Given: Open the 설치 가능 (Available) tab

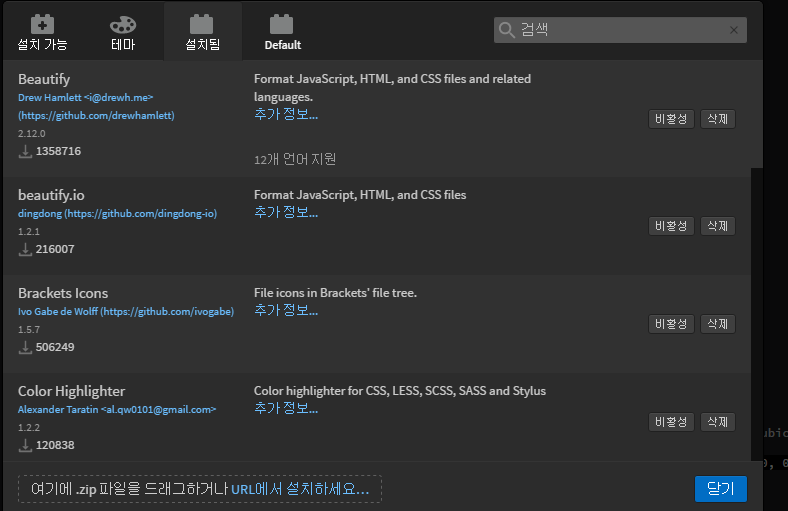Looking at the screenshot, I should click(42, 33).
